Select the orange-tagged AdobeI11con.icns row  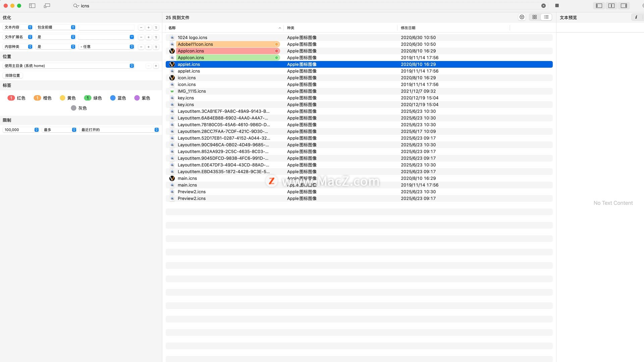(359, 44)
